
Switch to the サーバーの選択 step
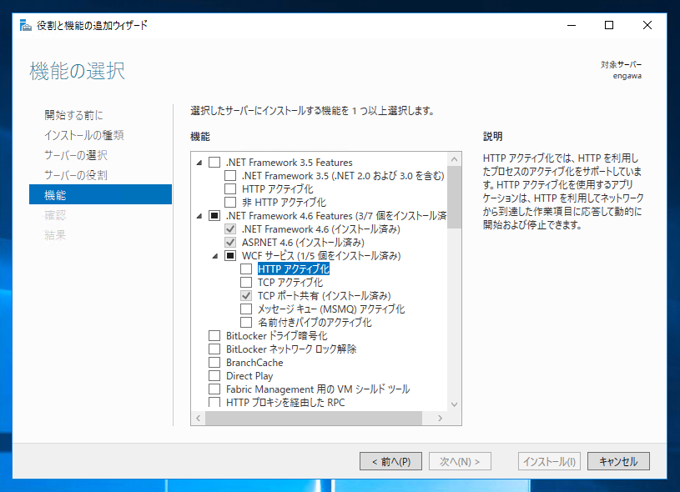click(x=76, y=155)
